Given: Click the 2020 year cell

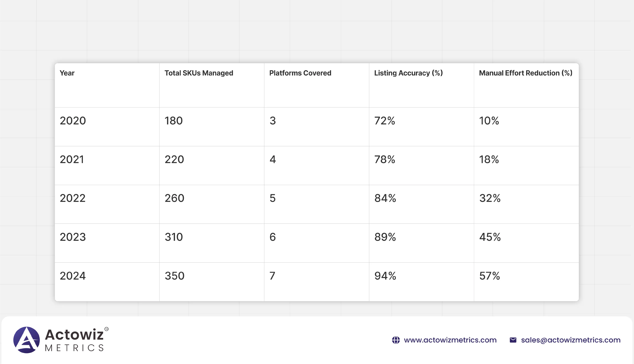Looking at the screenshot, I should point(73,121).
